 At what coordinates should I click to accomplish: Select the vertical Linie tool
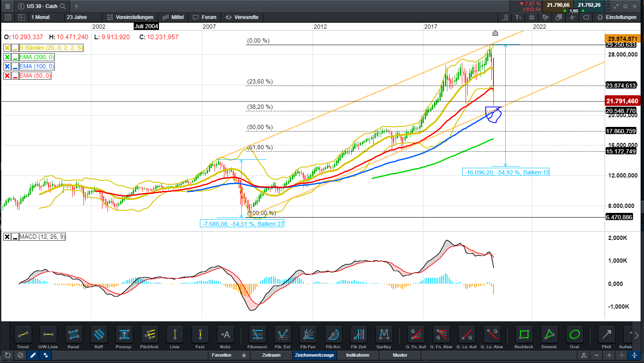click(175, 335)
